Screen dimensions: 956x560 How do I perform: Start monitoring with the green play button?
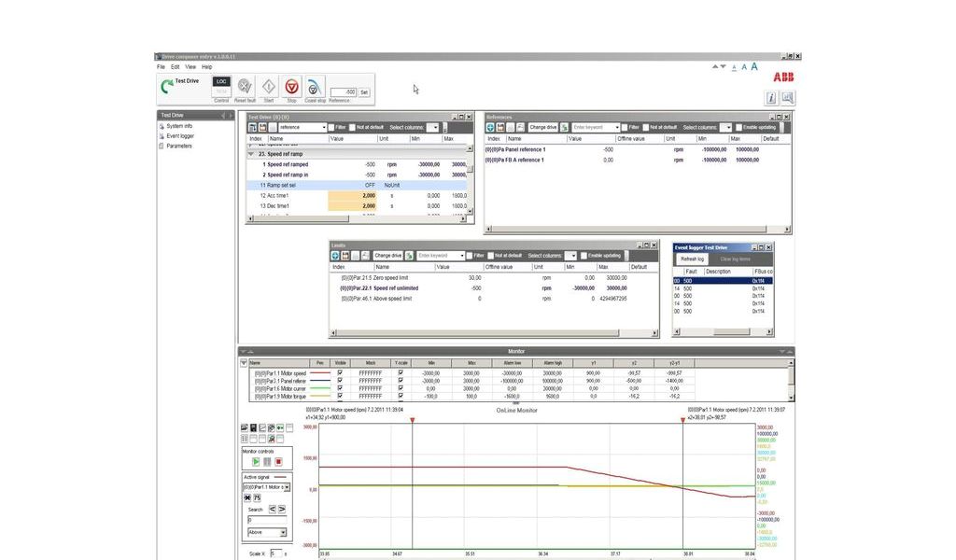pyautogui.click(x=256, y=461)
